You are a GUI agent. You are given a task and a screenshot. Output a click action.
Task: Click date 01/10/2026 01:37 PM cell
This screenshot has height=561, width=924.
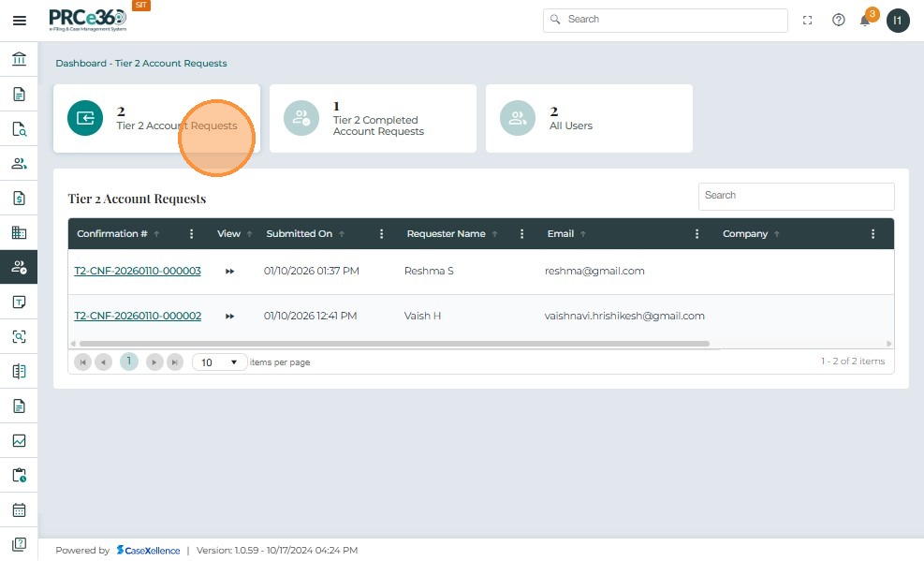coord(311,271)
